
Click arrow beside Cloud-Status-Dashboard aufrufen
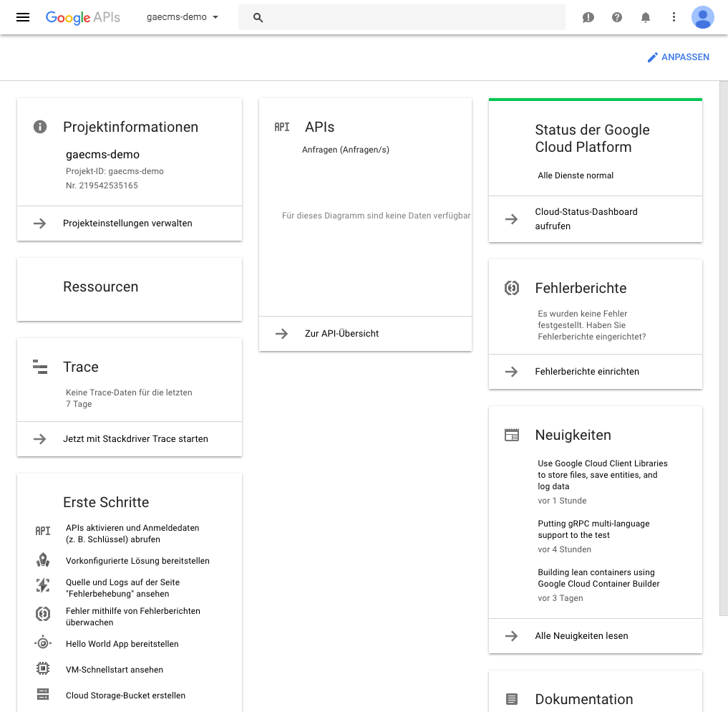point(512,219)
